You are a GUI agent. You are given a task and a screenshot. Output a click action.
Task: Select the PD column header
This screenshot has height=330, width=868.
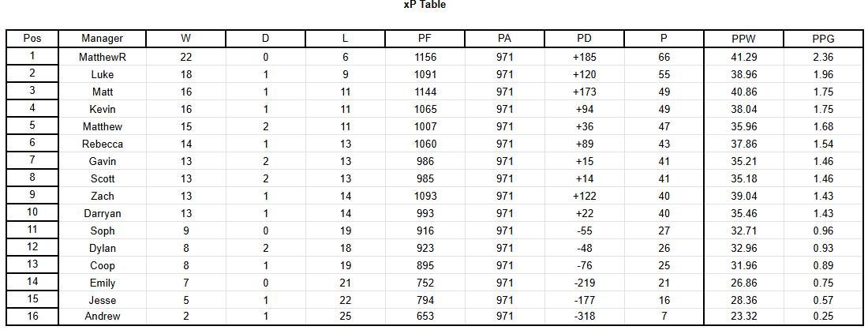point(584,38)
